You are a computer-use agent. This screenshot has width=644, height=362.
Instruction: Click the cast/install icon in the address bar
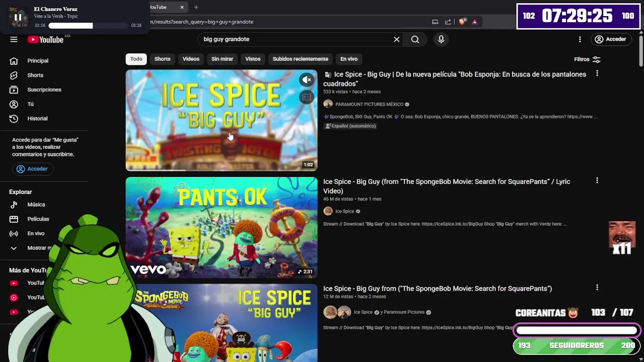click(x=435, y=22)
